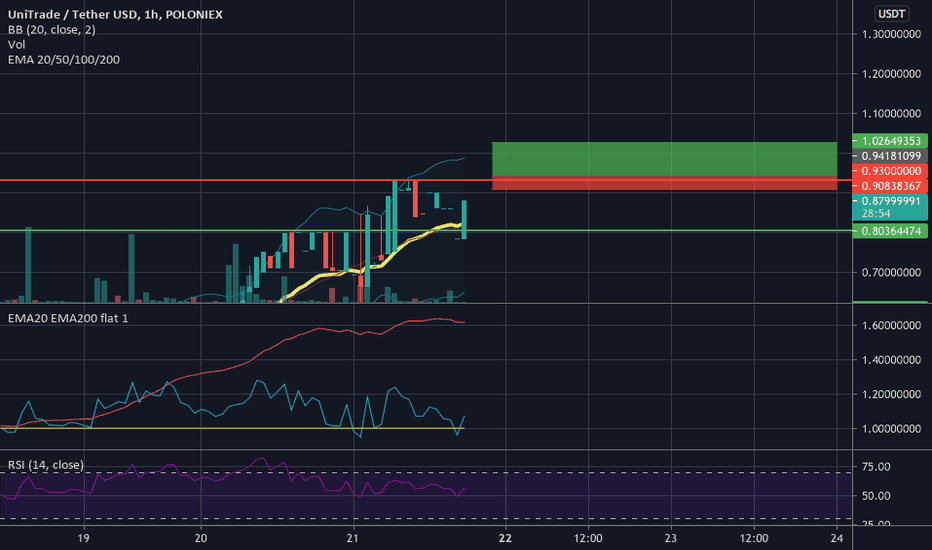Click the 0.90838367 stop-loss price label
This screenshot has height=550, width=932.
coord(890,186)
